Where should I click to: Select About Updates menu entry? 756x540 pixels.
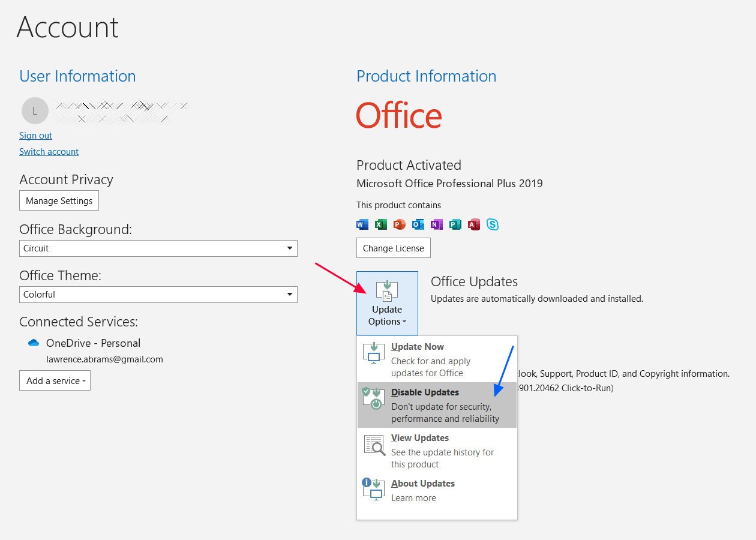[x=437, y=490]
